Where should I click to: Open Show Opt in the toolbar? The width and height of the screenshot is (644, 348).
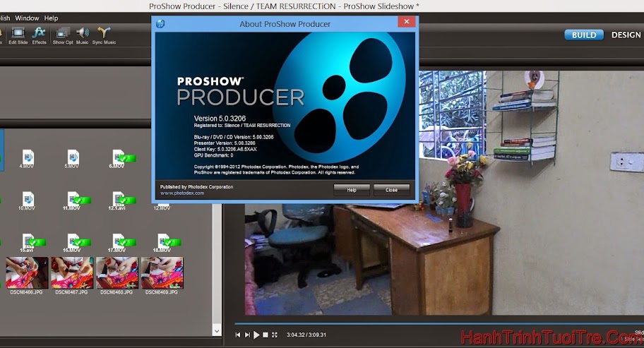(63, 36)
